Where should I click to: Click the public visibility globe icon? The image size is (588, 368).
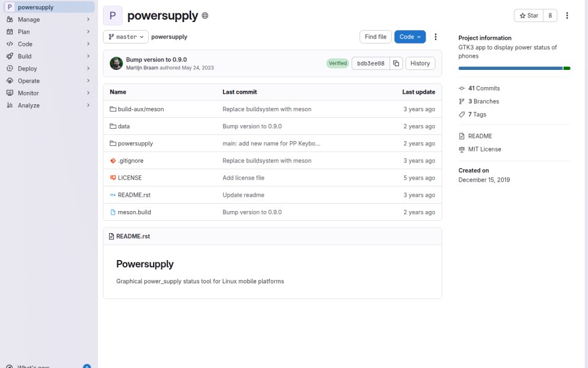pos(205,15)
